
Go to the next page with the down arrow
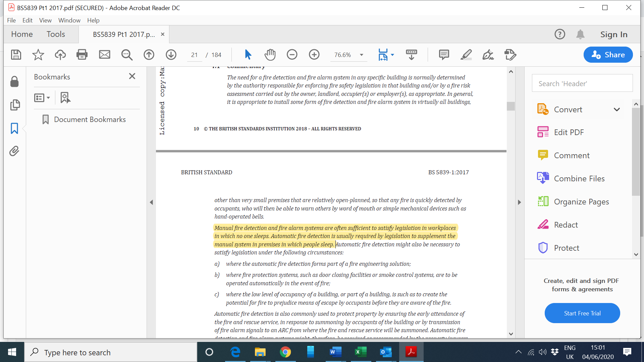coord(171,55)
